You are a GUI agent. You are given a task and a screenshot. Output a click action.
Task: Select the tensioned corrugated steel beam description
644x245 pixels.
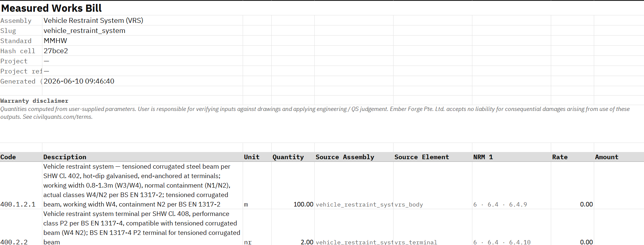142,185
